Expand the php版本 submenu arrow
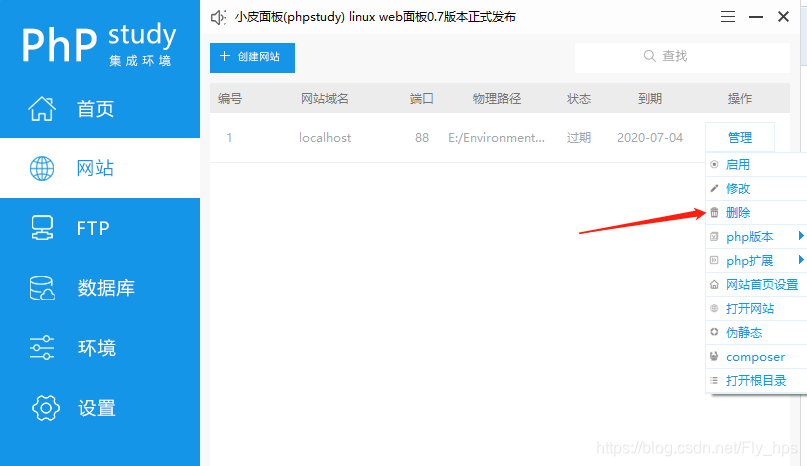Screen dimensions: 807x466 [x=801, y=236]
